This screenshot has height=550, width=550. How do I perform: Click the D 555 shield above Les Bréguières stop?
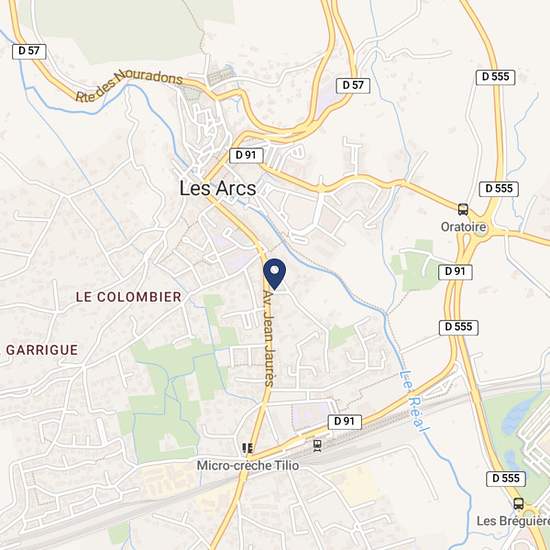pos(506,479)
